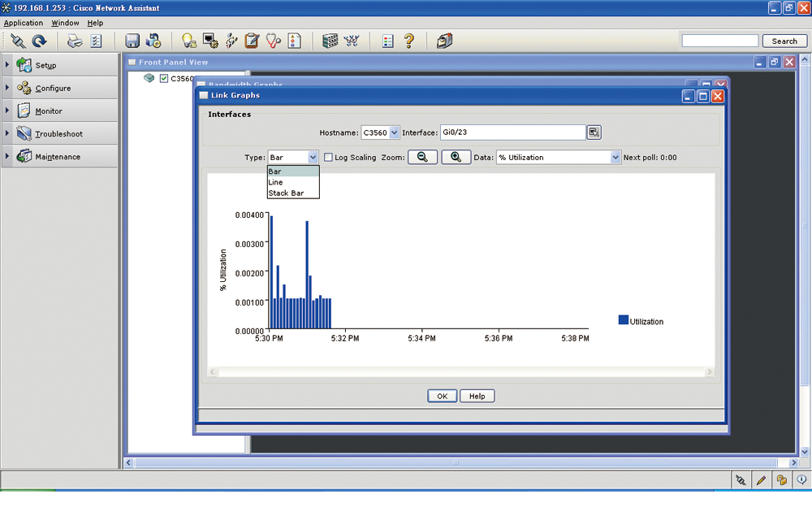Image resolution: width=812 pixels, height=508 pixels.
Task: Click the Help button in Link Graphs
Action: point(477,396)
